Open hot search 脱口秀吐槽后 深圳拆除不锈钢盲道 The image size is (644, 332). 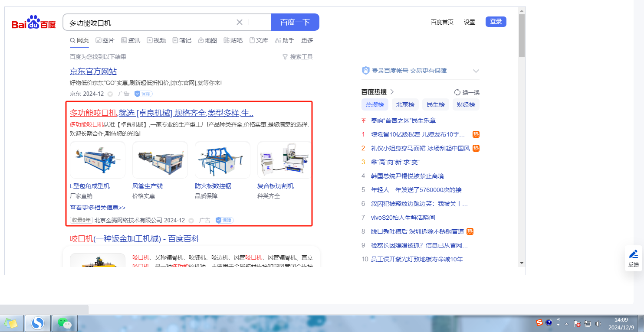417,231
